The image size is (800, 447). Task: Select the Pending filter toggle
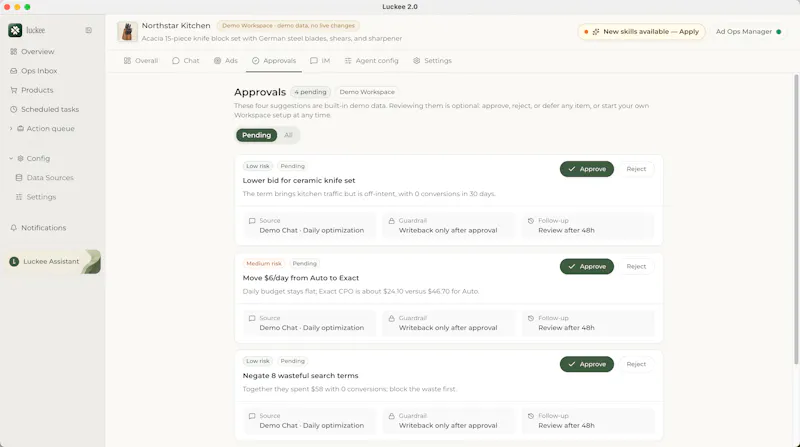click(x=256, y=135)
